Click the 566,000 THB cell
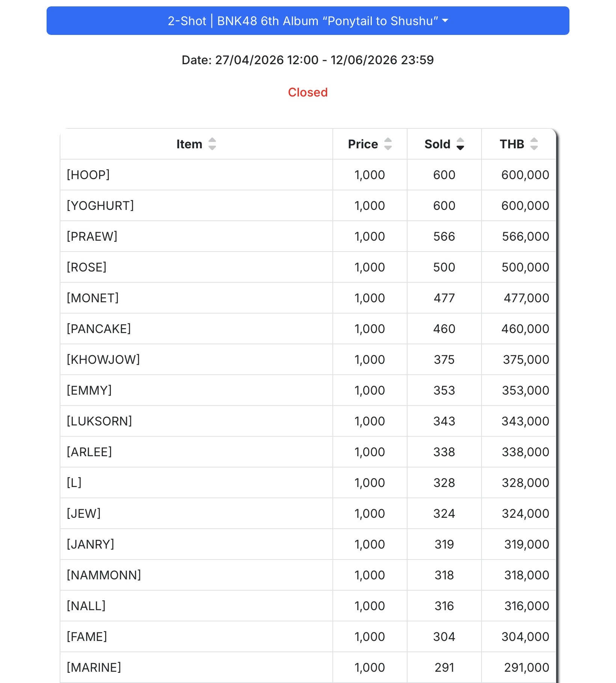 (519, 236)
